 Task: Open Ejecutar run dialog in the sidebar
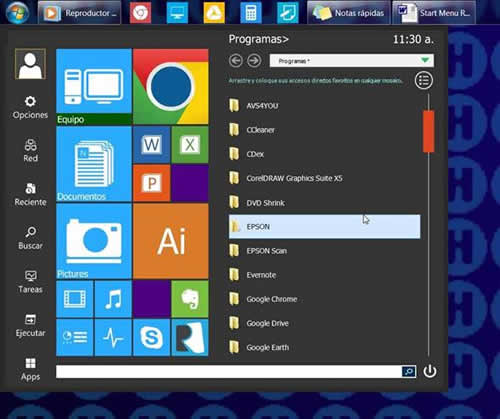[30, 326]
